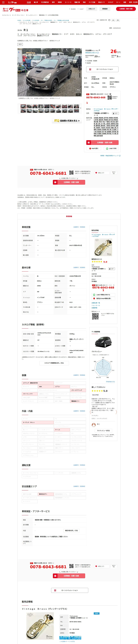This screenshot has width=138, height=644.
Task: Open 装備略号/用語解説 next to 車両状態
Action: (x=79, y=227)
